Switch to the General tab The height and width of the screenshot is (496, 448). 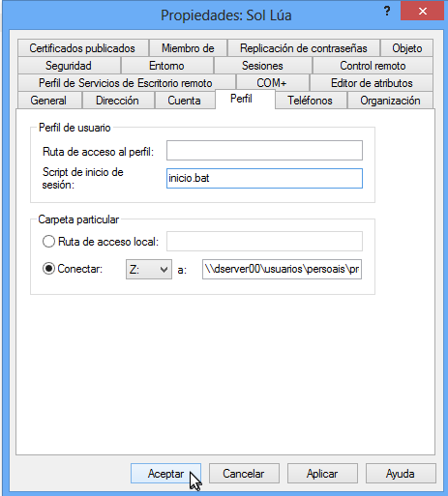coord(49,101)
